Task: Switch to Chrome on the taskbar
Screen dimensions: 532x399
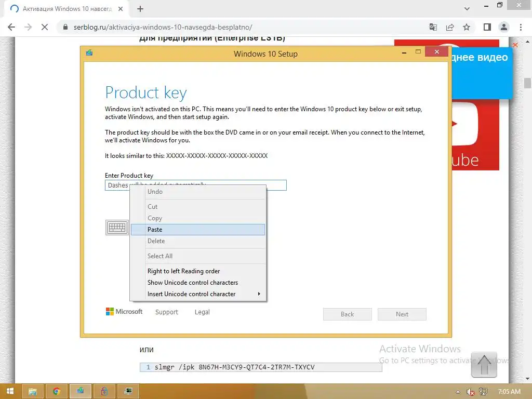Action: click(56, 391)
